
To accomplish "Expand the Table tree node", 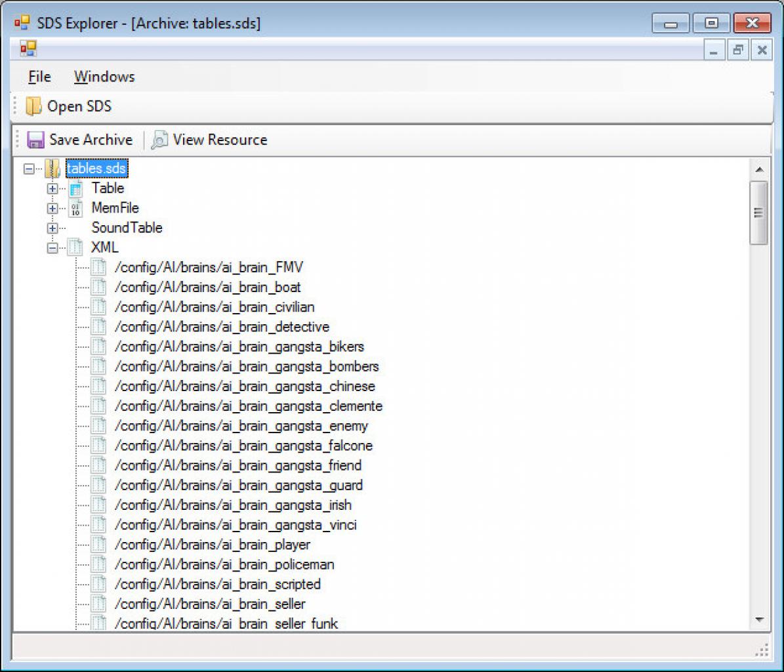I will (52, 188).
